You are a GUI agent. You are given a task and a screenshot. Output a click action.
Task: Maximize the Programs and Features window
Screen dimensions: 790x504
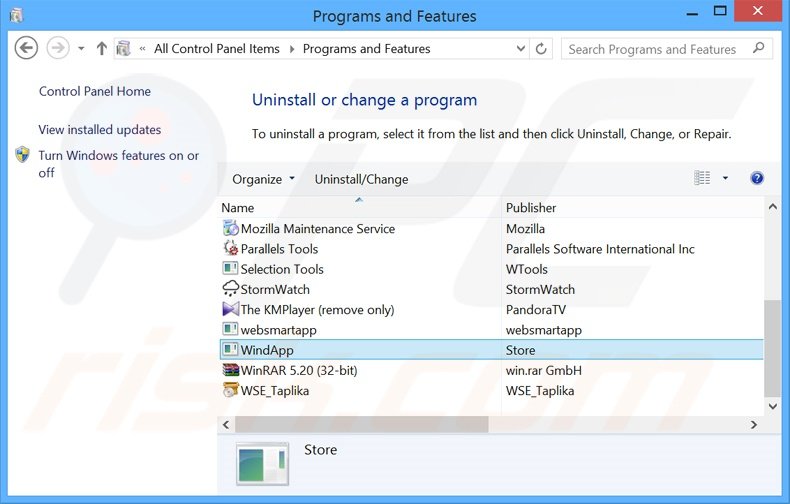(x=720, y=12)
